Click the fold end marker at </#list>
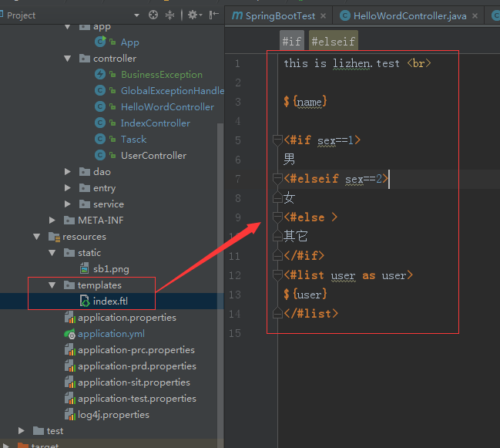500x448 pixels. pyautogui.click(x=277, y=313)
